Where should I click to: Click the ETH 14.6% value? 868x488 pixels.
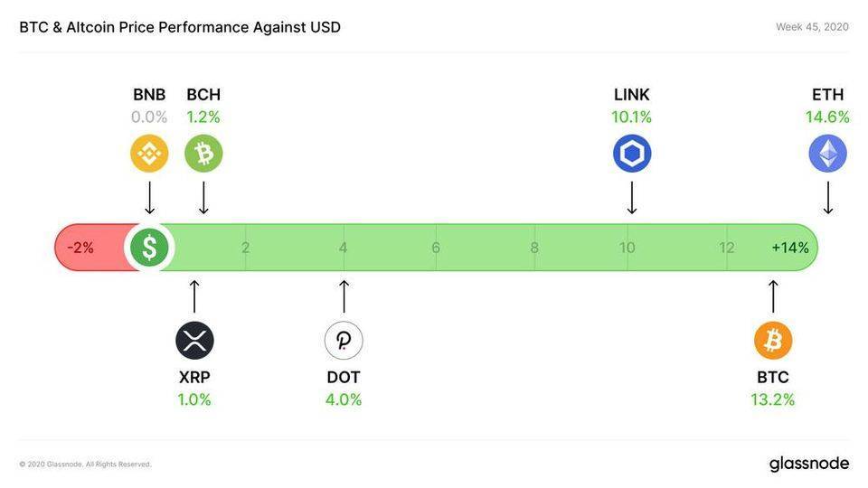(x=827, y=117)
